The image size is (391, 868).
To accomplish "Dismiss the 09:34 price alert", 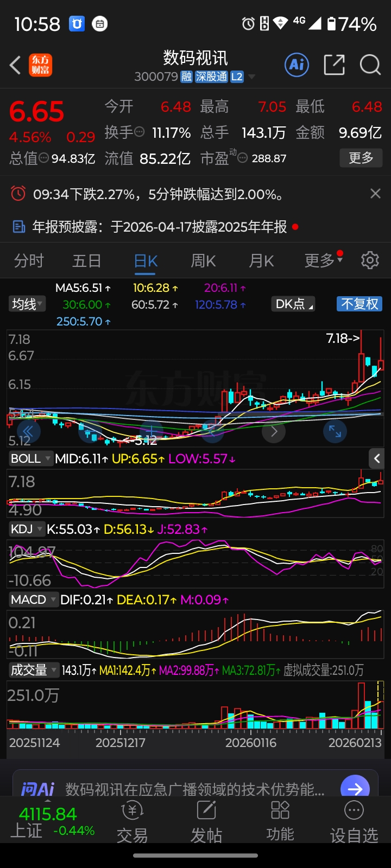I will click(x=375, y=194).
